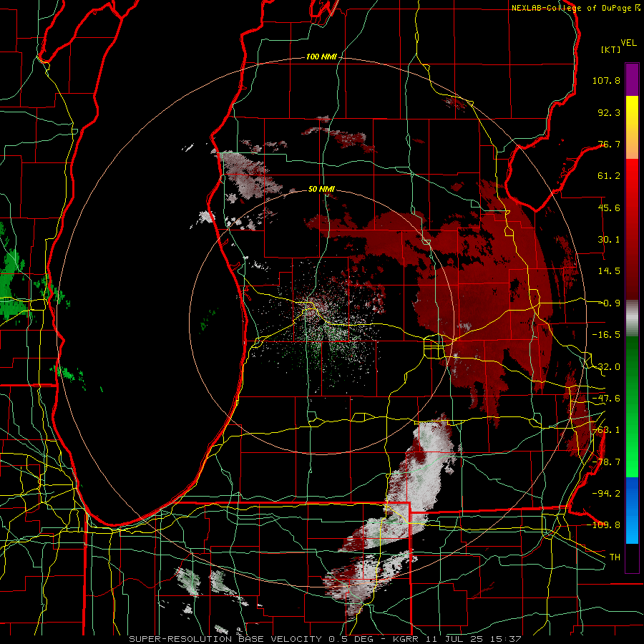644x644 pixels.
Task: Click the -32.0 velocity scale value
Action: coord(606,367)
